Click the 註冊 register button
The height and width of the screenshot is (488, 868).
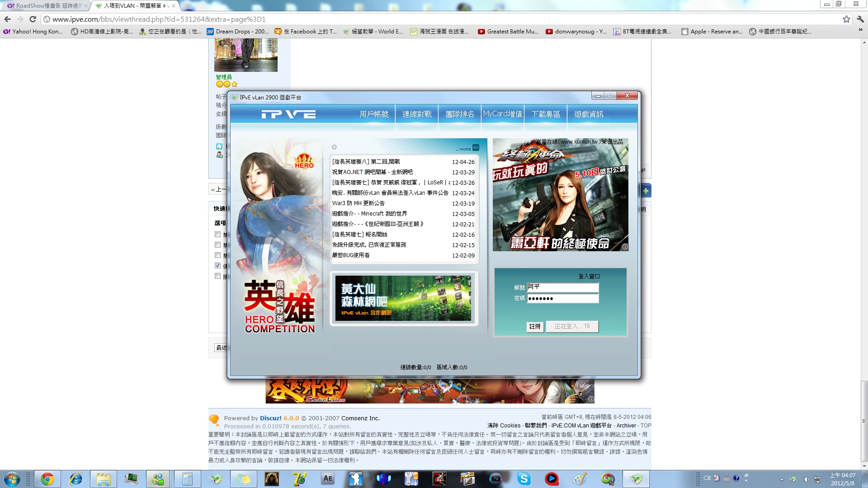pyautogui.click(x=535, y=326)
